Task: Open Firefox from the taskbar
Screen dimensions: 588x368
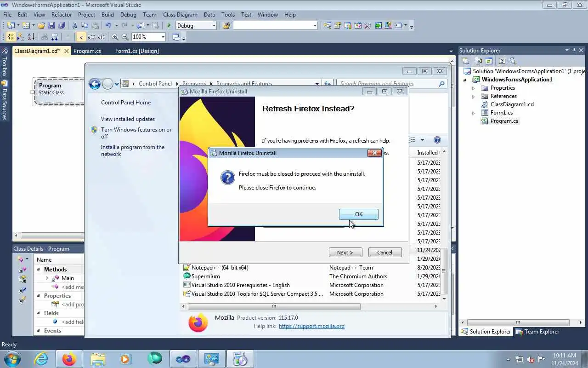Action: click(69, 359)
